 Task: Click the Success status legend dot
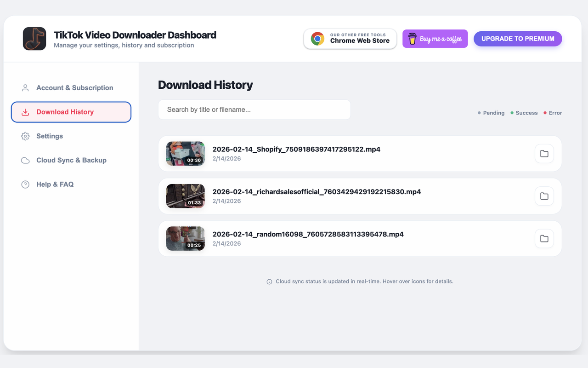(x=511, y=113)
